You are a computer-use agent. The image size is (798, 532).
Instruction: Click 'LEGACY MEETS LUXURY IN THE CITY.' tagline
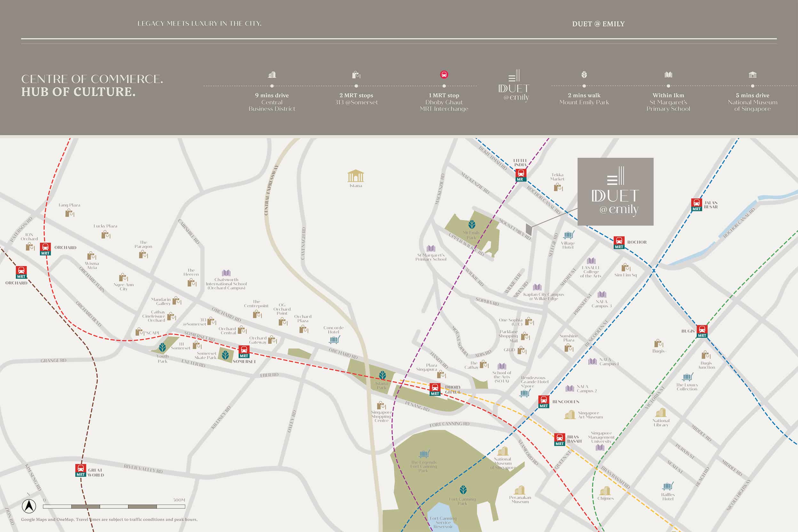(200, 23)
